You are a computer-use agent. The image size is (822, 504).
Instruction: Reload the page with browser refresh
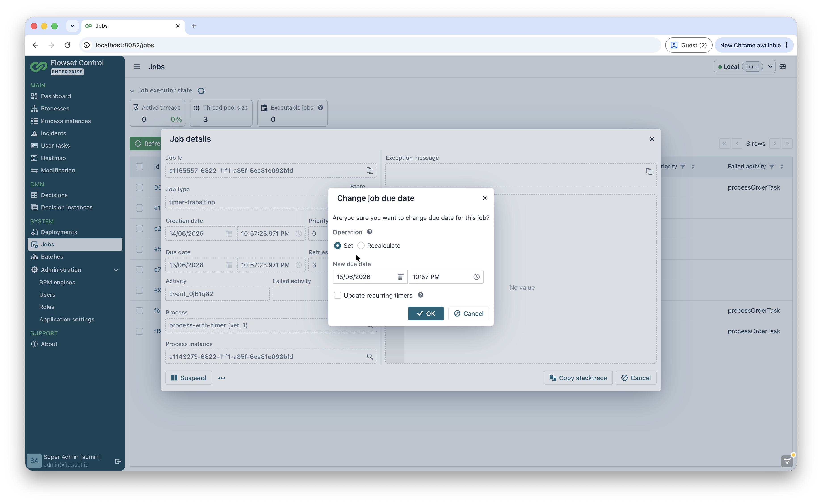67,45
